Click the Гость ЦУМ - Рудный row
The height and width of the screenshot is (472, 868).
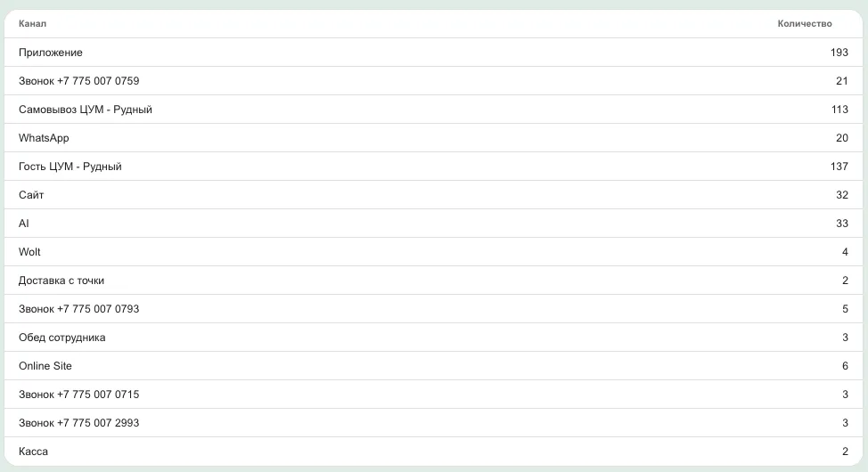pyautogui.click(x=433, y=167)
